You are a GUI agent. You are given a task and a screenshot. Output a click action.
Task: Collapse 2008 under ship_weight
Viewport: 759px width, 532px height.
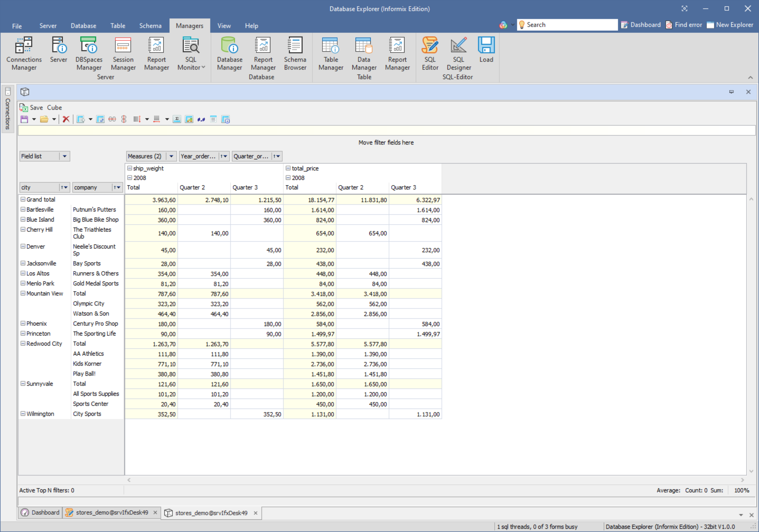coord(130,178)
